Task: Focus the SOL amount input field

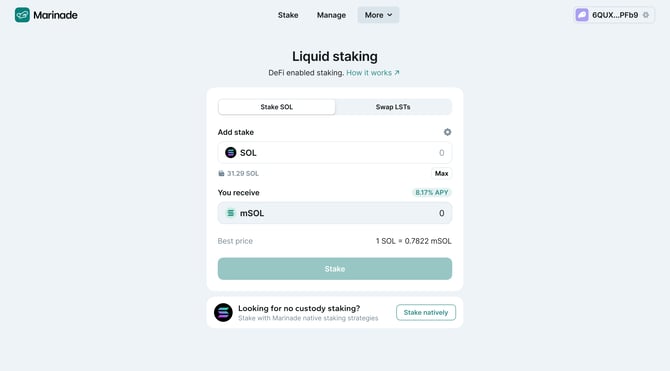Action: pyautogui.click(x=335, y=153)
